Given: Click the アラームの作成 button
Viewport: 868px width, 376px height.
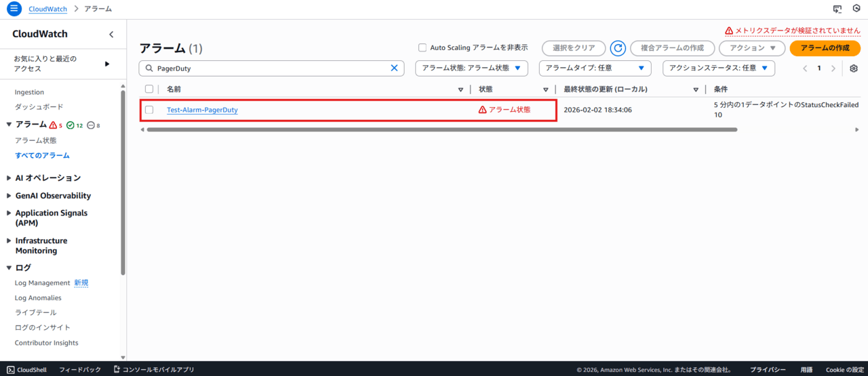Looking at the screenshot, I should coord(825,48).
